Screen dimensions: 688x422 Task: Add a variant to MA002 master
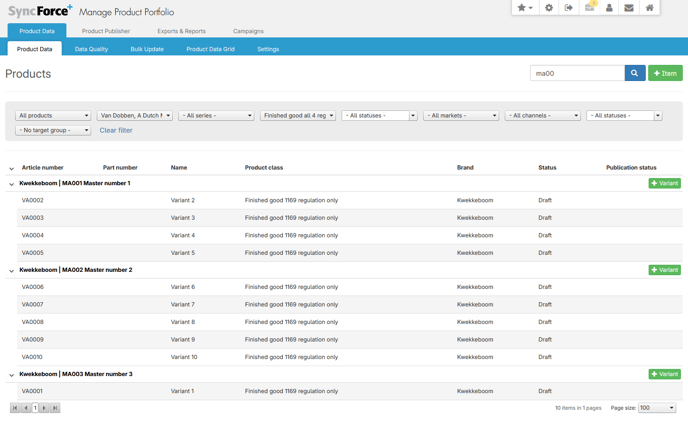pos(665,270)
